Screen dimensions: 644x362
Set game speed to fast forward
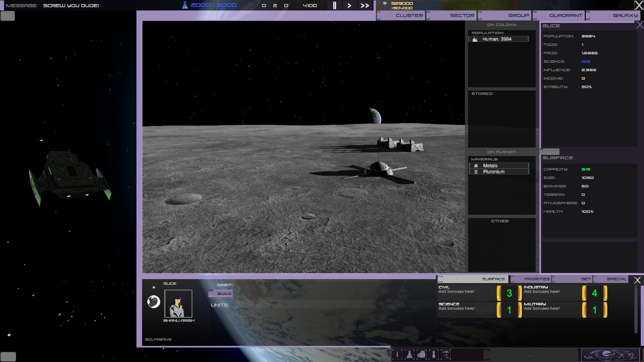(x=365, y=5)
